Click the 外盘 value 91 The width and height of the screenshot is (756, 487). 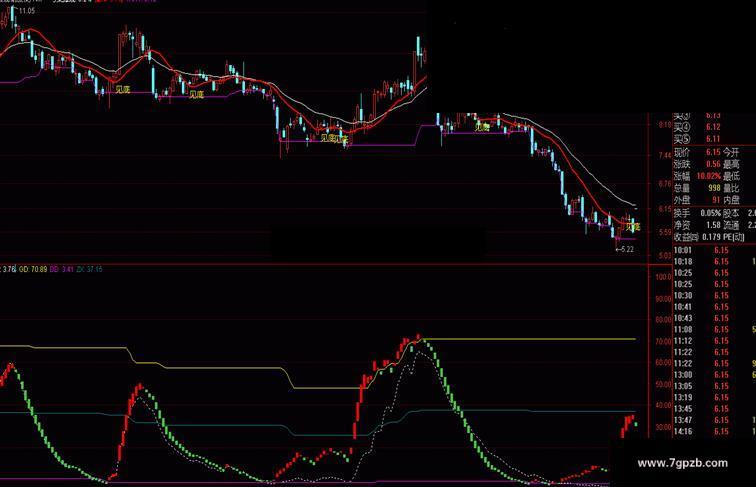coord(716,200)
